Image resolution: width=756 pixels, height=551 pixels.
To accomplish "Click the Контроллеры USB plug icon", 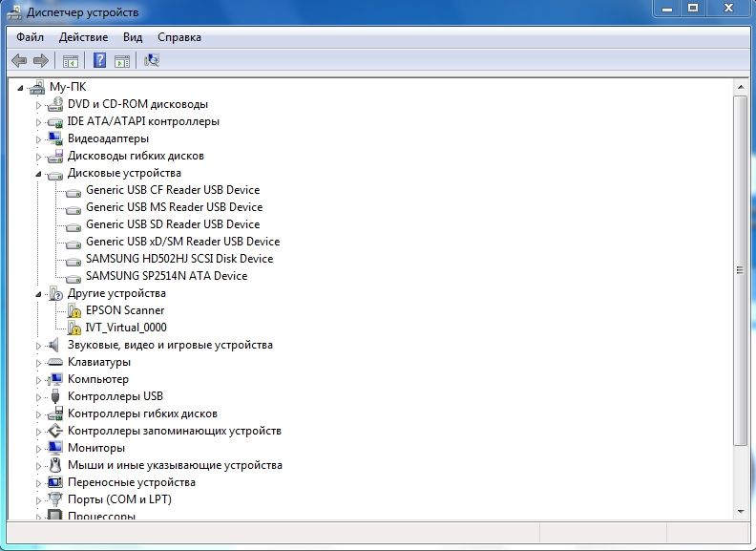I will click(55, 396).
